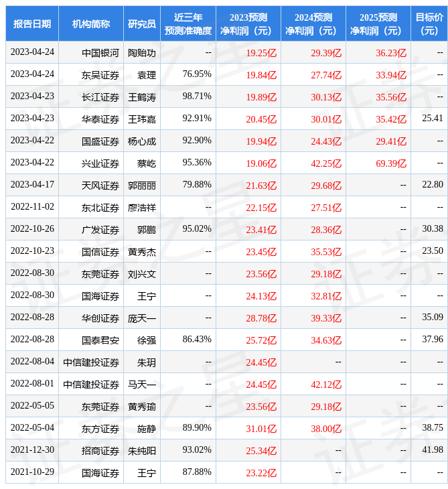Click target price 22.80

433,185
